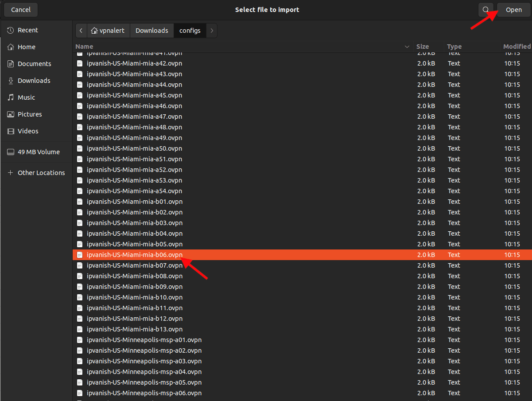Sort by the Modified column header
This screenshot has height=401, width=532.
pyautogui.click(x=516, y=47)
